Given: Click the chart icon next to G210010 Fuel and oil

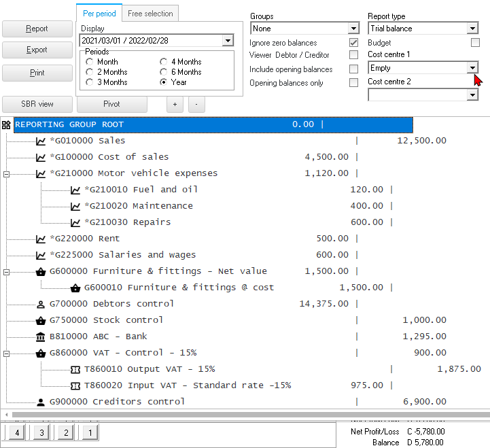Looking at the screenshot, I should (75, 190).
